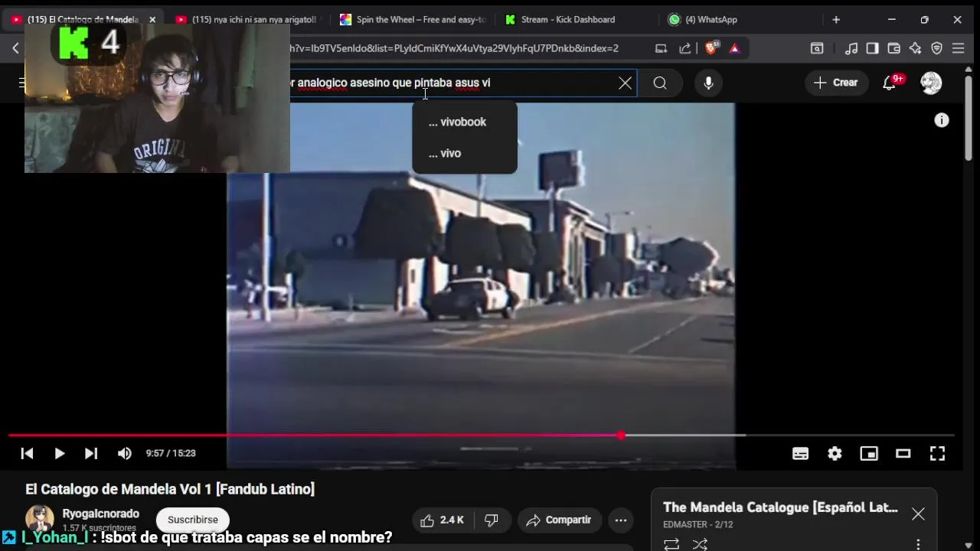The width and height of the screenshot is (980, 551).
Task: Like the video with thumbs up
Action: coord(443,520)
